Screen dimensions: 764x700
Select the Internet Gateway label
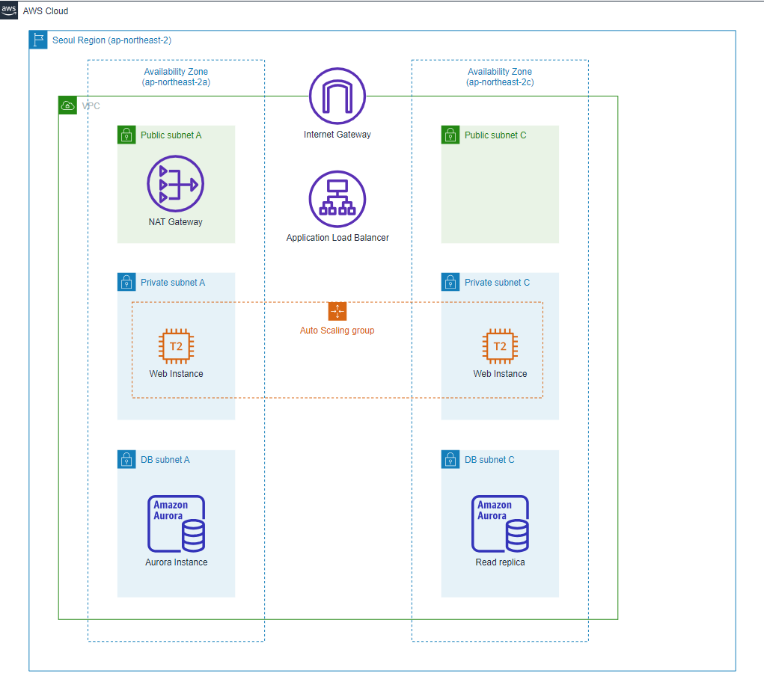(337, 135)
